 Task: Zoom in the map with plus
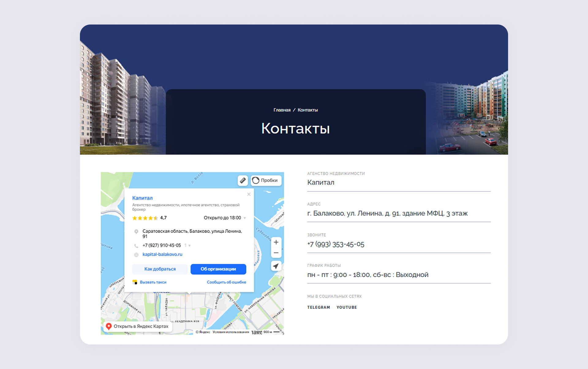pos(276,242)
